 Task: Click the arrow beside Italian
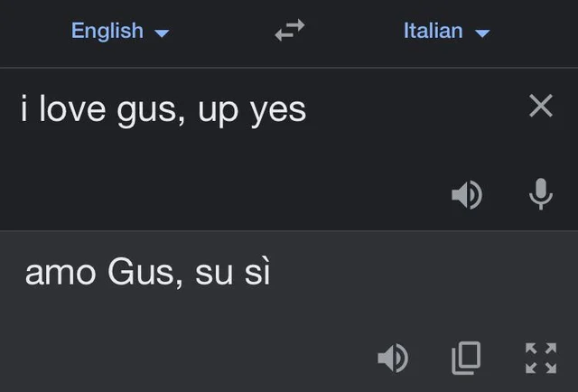[x=482, y=33]
